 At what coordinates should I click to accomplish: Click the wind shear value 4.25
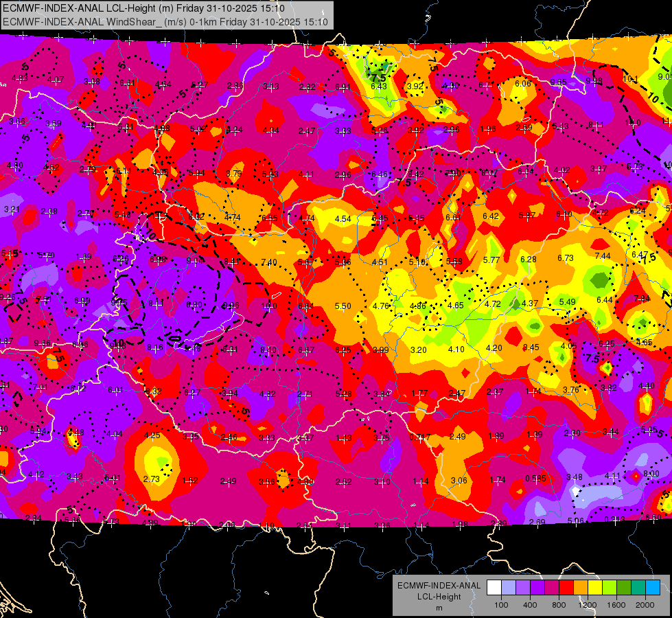(152, 435)
